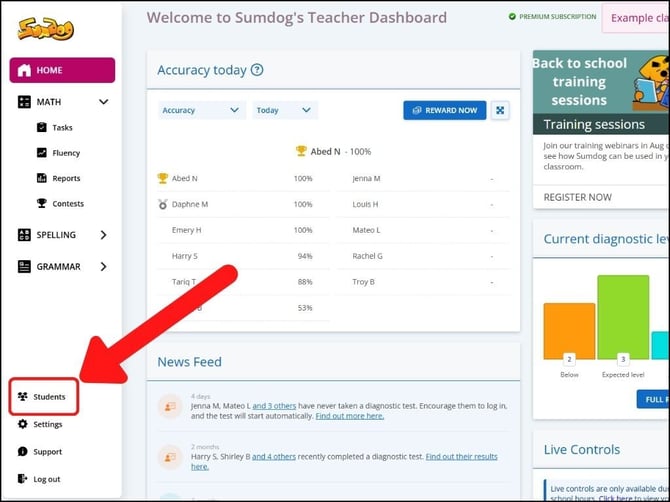Open Fluency under Math
Image resolution: width=670 pixels, height=502 pixels.
pyautogui.click(x=66, y=153)
